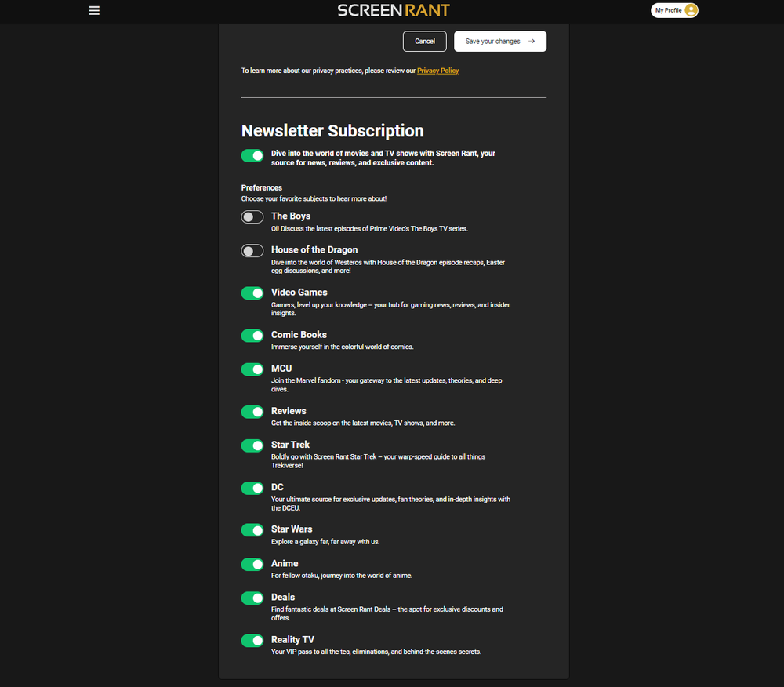Enable House of the Dragon toggle
Screen dimensions: 784x687
tap(252, 250)
